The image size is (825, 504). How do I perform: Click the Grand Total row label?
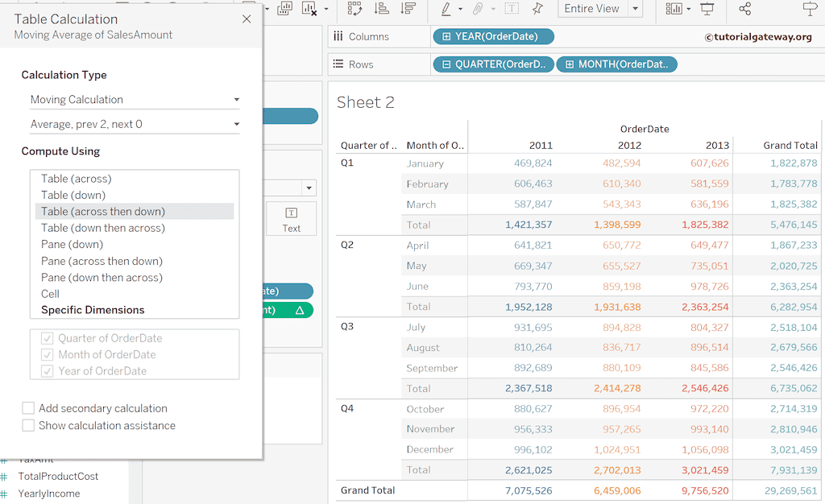click(x=367, y=490)
